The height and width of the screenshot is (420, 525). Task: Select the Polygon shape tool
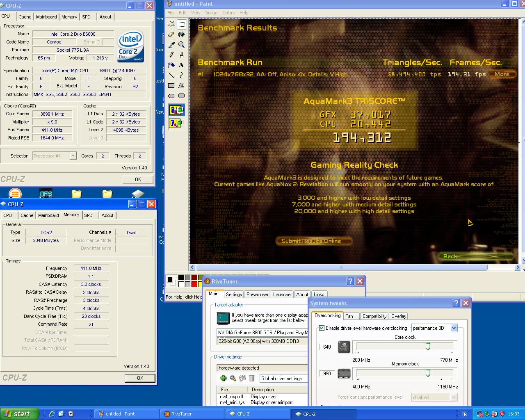tap(181, 85)
